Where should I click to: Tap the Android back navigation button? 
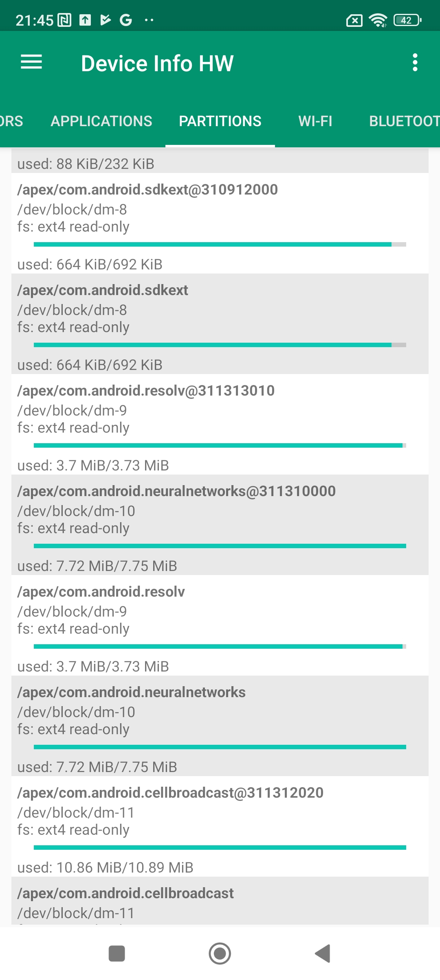click(x=323, y=953)
